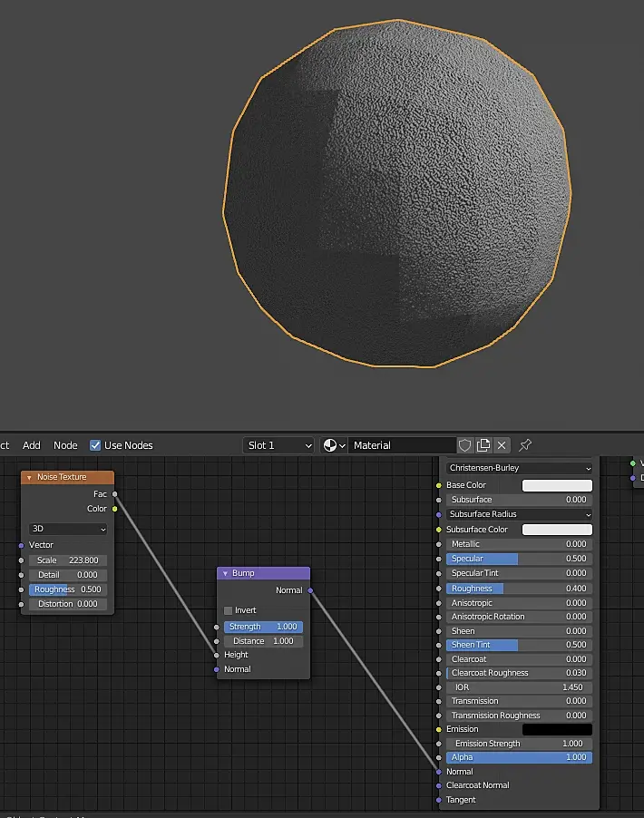Unlink material with the X icon

click(502, 445)
